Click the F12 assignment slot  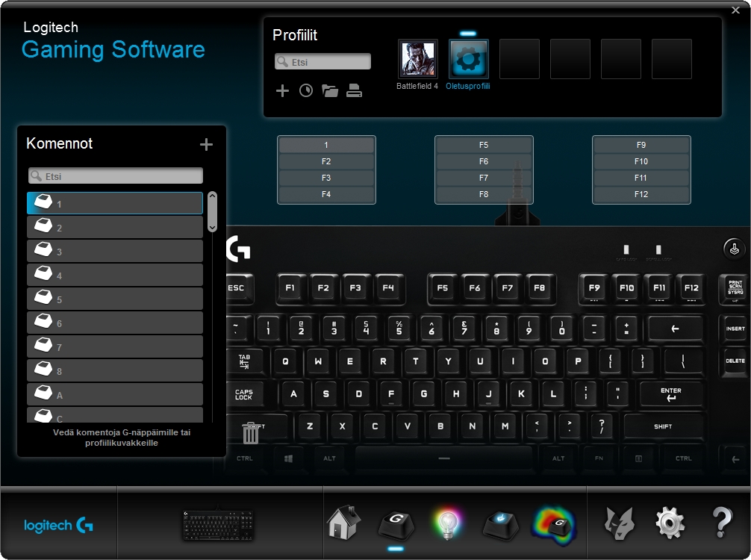(641, 194)
